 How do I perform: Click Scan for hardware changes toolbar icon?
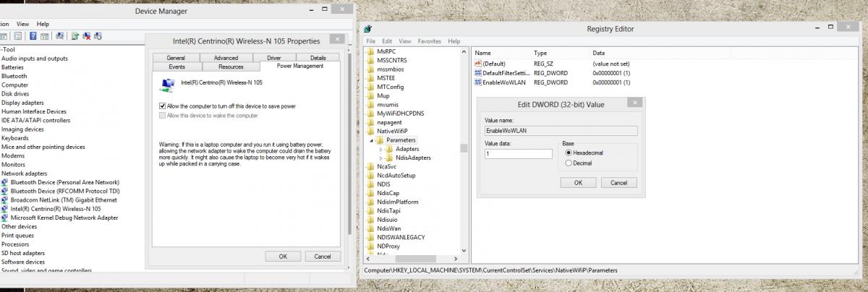(x=61, y=35)
